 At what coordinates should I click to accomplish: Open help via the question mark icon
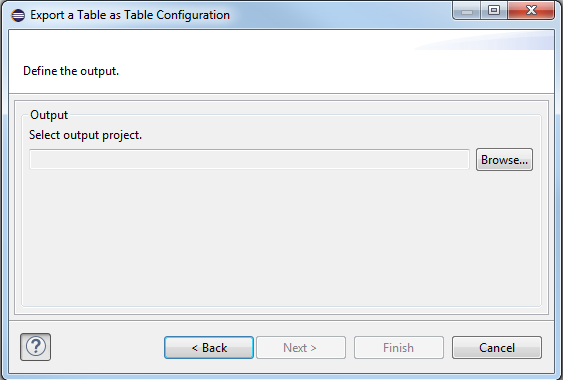pos(36,347)
